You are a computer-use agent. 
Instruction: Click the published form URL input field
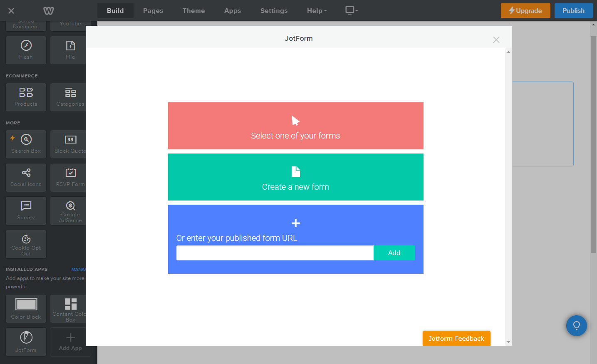pyautogui.click(x=275, y=253)
